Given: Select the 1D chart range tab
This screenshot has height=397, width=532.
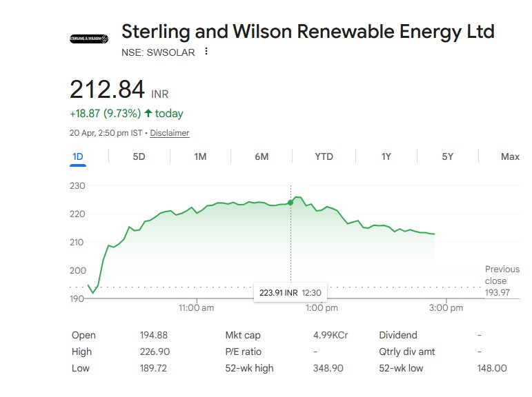Looking at the screenshot, I should coord(78,156).
